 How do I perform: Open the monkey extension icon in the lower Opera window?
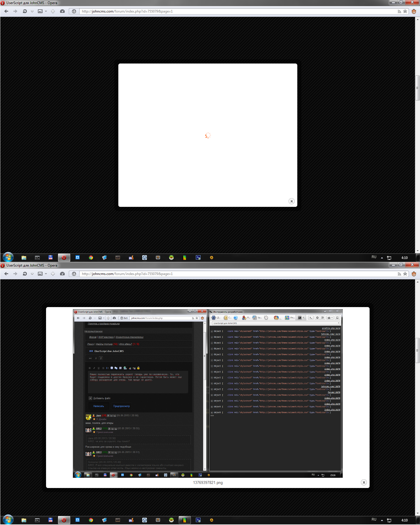tap(414, 274)
